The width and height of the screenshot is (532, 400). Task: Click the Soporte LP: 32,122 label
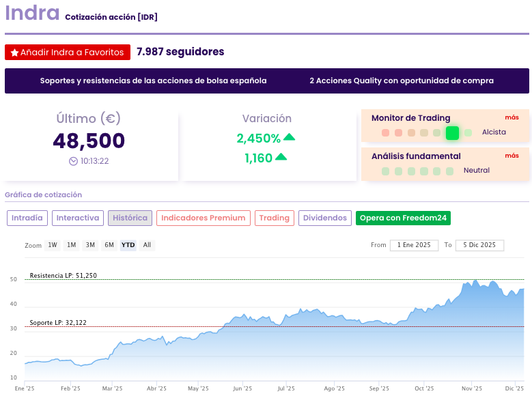(x=58, y=323)
